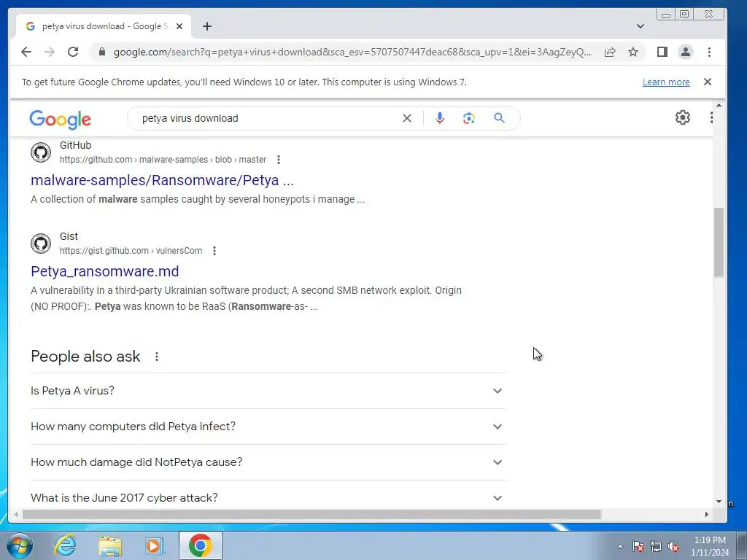This screenshot has width=747, height=560.
Task: Click the scroll down arrow of page
Action: point(719,502)
